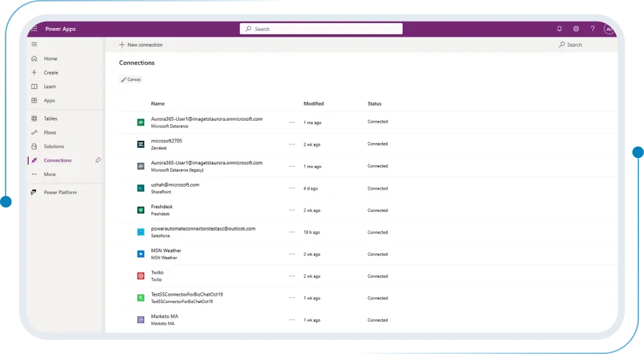Click the Connections page heading
This screenshot has height=354, width=644.
(136, 62)
